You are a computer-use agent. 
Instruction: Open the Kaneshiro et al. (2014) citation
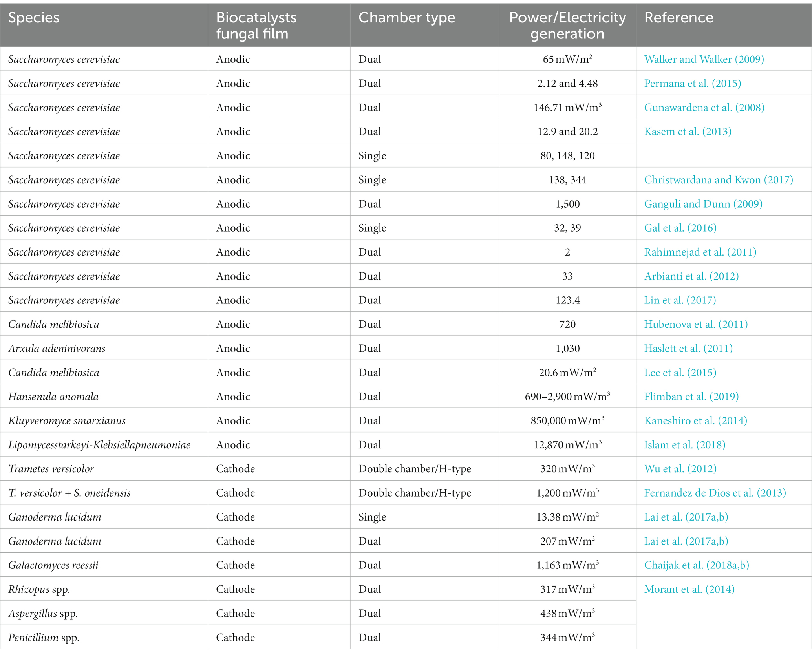point(696,421)
